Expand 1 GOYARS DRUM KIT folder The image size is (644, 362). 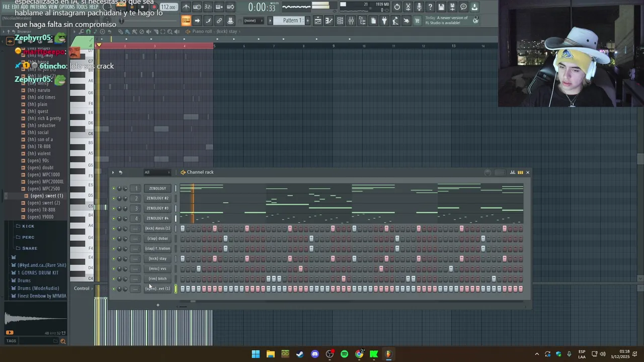[x=38, y=273]
